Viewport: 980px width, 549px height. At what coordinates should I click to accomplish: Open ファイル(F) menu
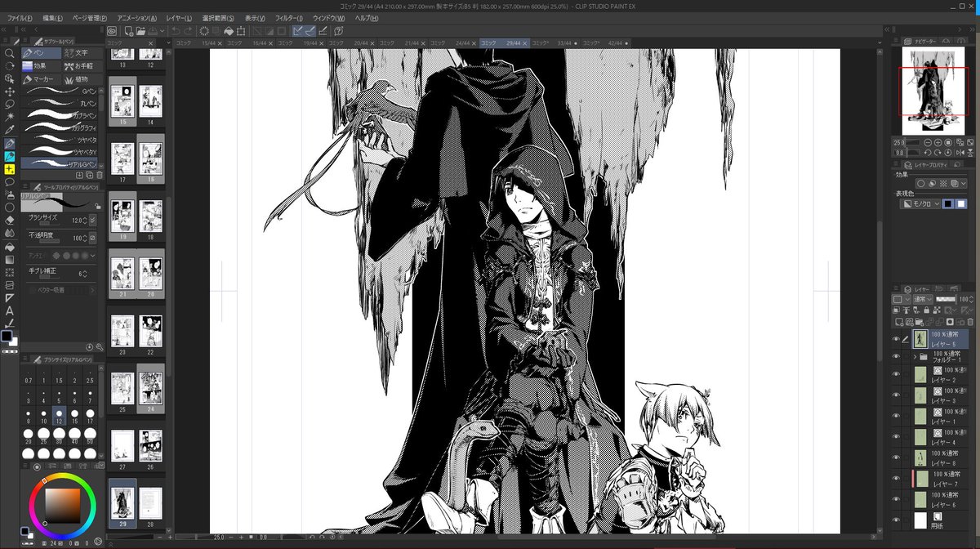[20, 18]
